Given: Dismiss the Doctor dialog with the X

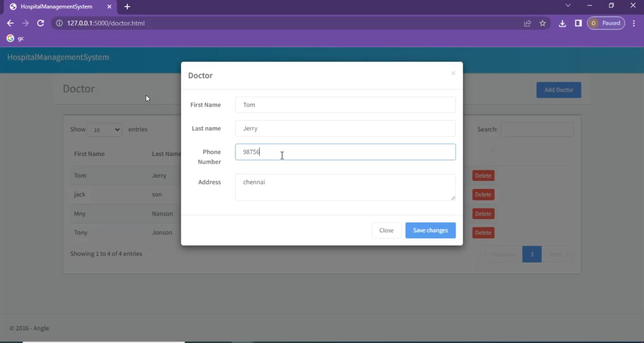Looking at the screenshot, I should click(x=453, y=73).
